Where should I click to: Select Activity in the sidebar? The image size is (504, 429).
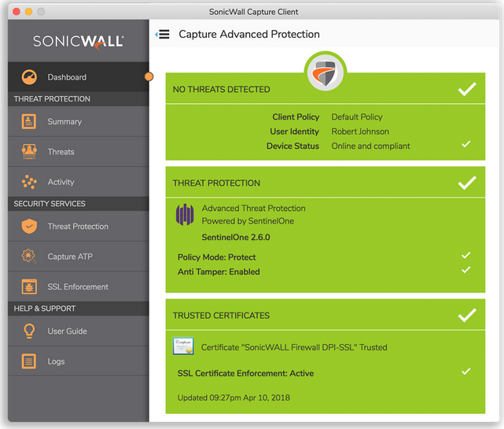click(x=79, y=182)
